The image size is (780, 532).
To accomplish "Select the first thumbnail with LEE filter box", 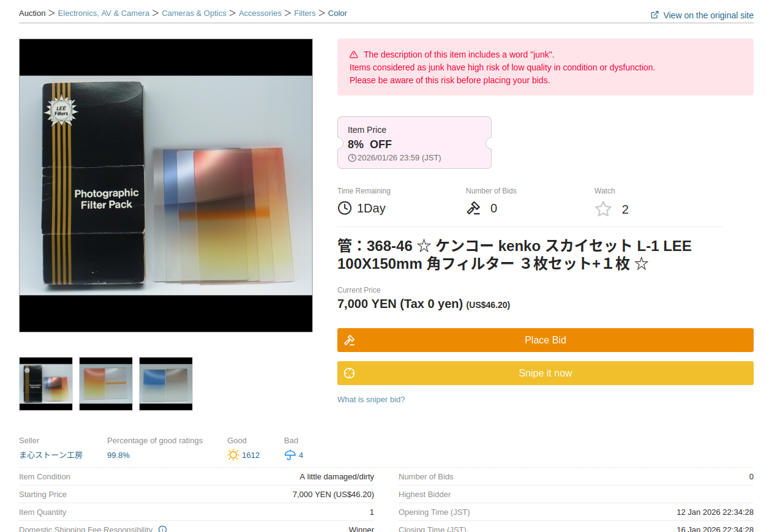I will pyautogui.click(x=46, y=384).
